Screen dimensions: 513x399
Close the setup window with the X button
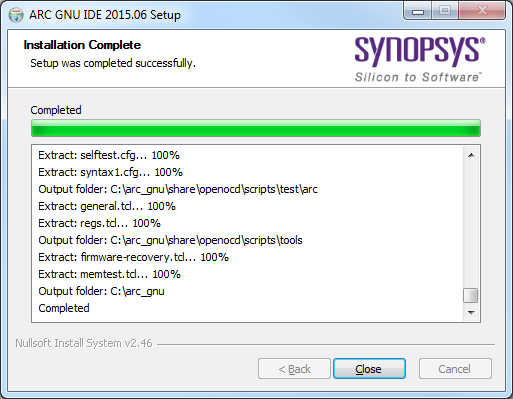pos(482,11)
